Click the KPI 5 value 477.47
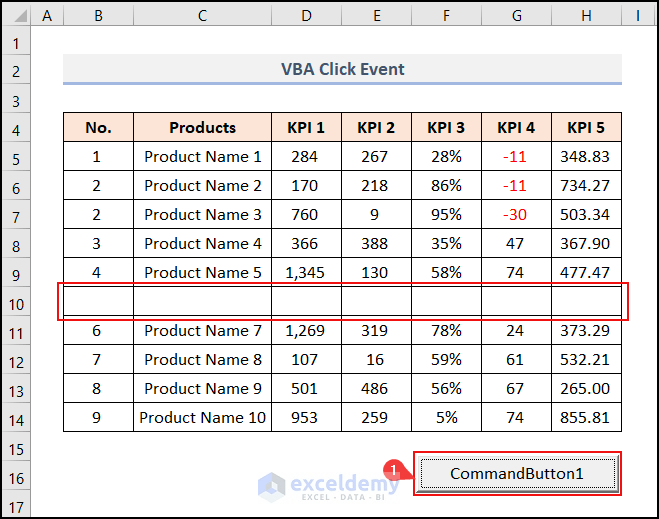The image size is (659, 519). [x=586, y=272]
